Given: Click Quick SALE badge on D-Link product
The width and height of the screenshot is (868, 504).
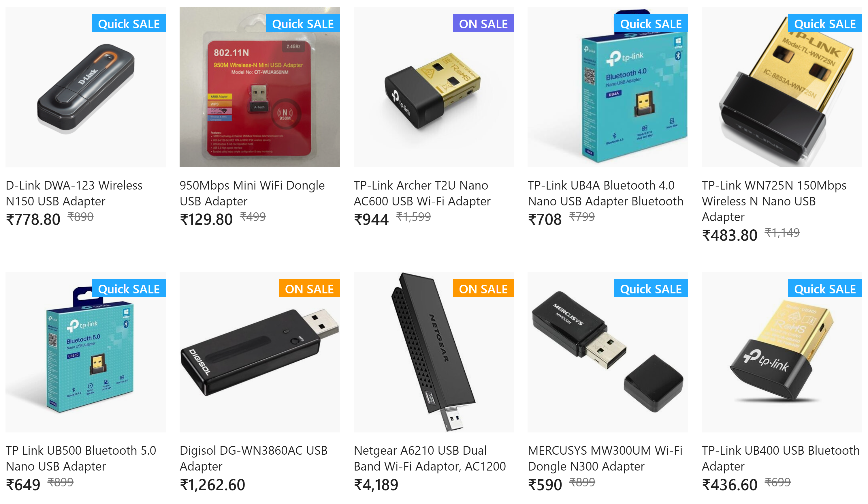Looking at the screenshot, I should point(129,23).
